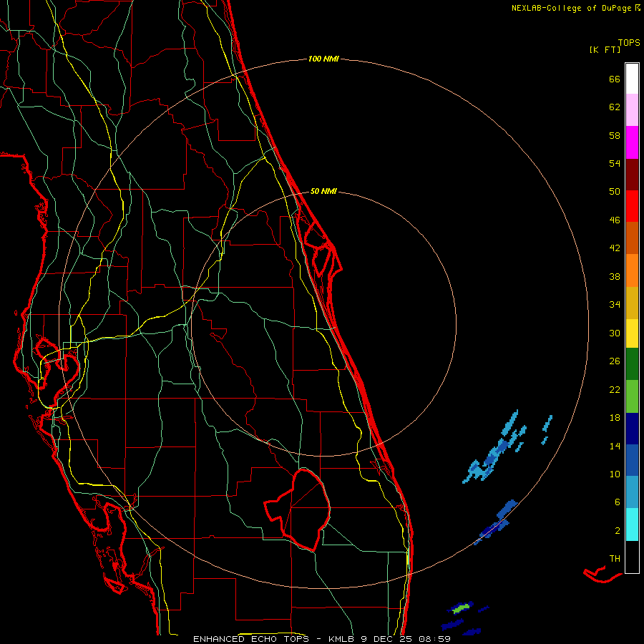Click the 'ENHANCED ECHO TOPS' product title
This screenshot has height=644, width=644.
click(251, 639)
